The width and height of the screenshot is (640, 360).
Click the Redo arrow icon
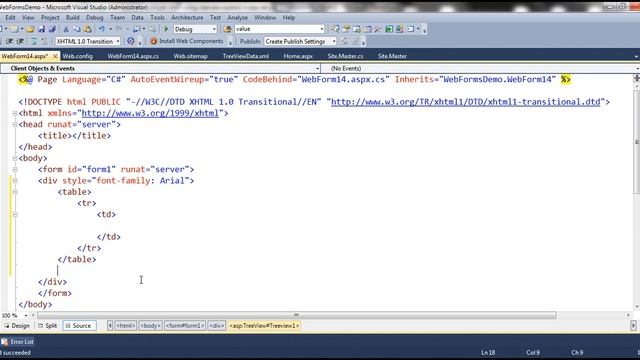tap(119, 29)
